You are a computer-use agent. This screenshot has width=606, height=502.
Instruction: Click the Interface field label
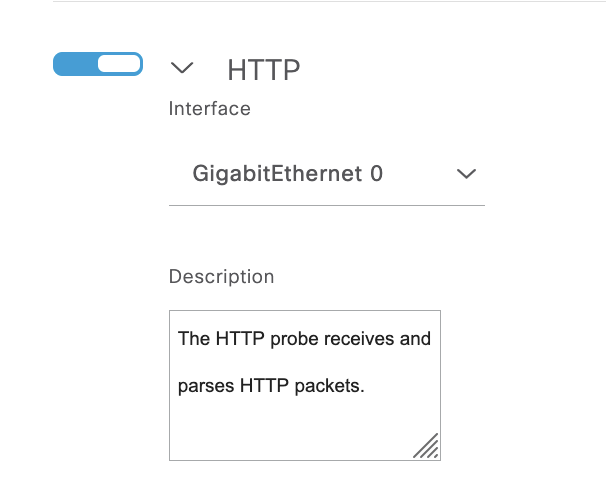[209, 108]
